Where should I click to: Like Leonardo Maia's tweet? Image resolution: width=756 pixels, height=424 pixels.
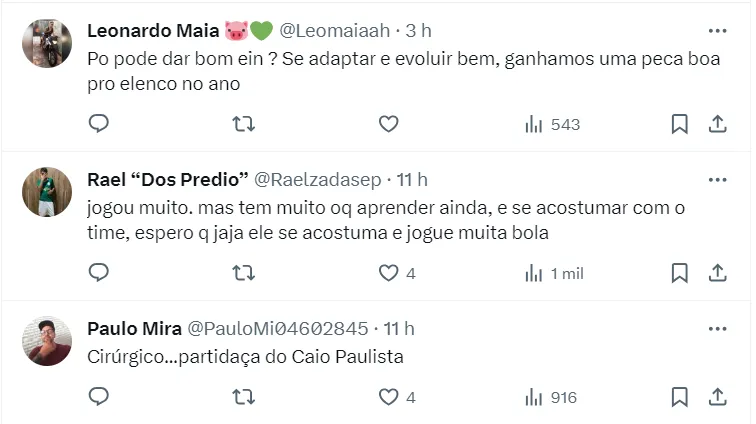tap(388, 124)
